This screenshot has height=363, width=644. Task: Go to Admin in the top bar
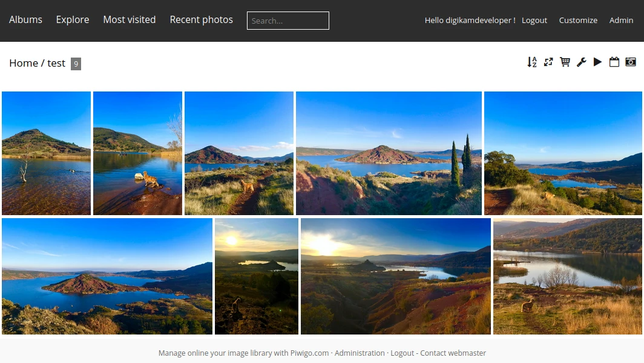pos(621,21)
